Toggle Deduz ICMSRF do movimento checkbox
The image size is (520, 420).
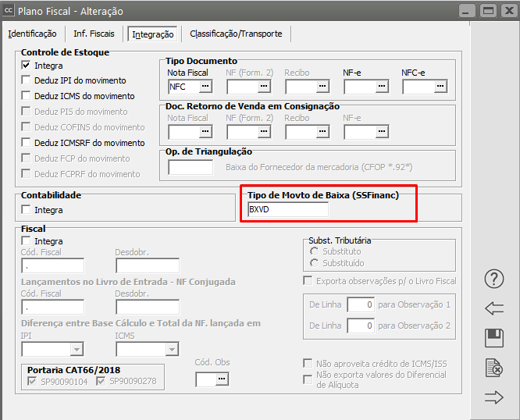tap(27, 143)
